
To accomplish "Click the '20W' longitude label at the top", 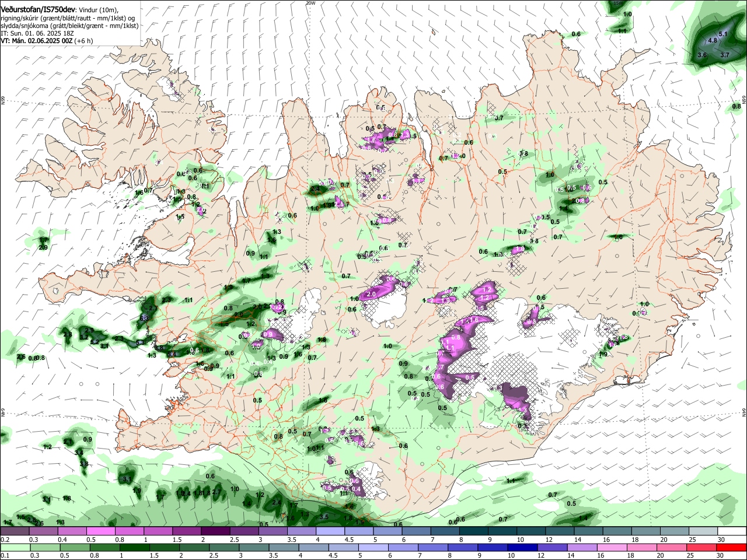I will [x=310, y=3].
